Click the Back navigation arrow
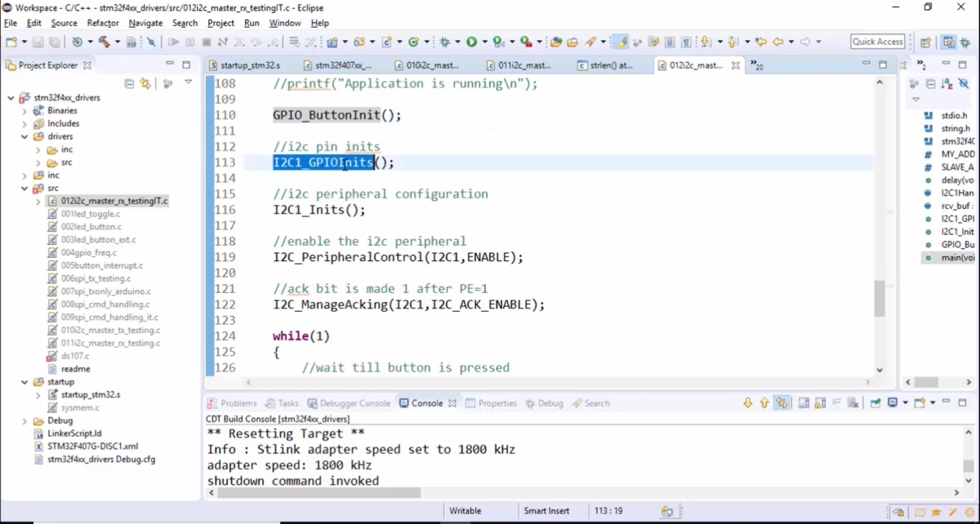 click(x=778, y=42)
